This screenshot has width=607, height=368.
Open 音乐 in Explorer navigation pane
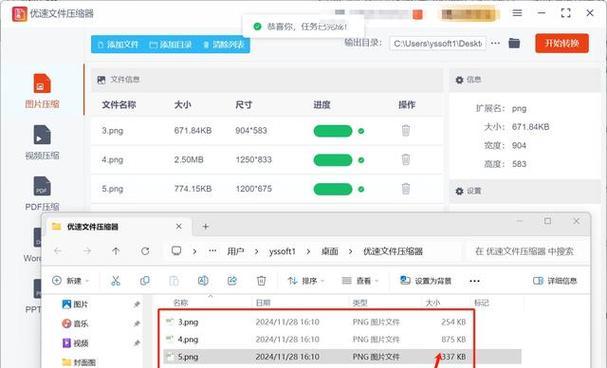coord(75,323)
